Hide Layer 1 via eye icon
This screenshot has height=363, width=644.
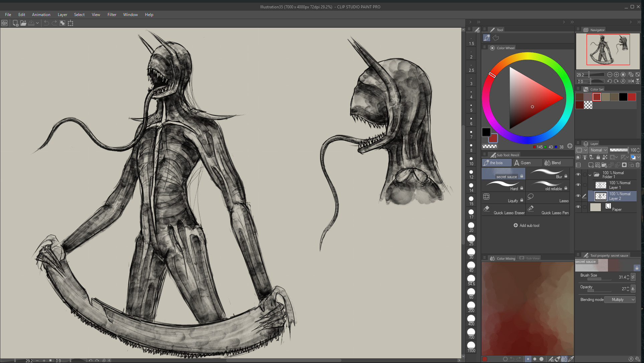click(x=578, y=185)
